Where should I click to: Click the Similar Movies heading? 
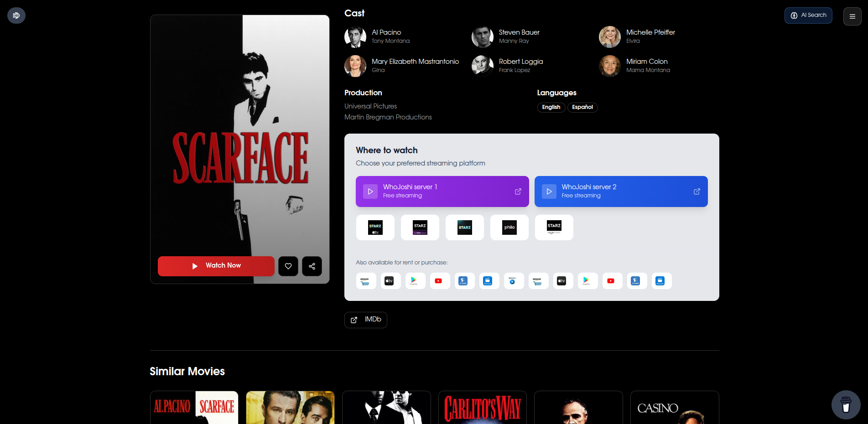(187, 372)
